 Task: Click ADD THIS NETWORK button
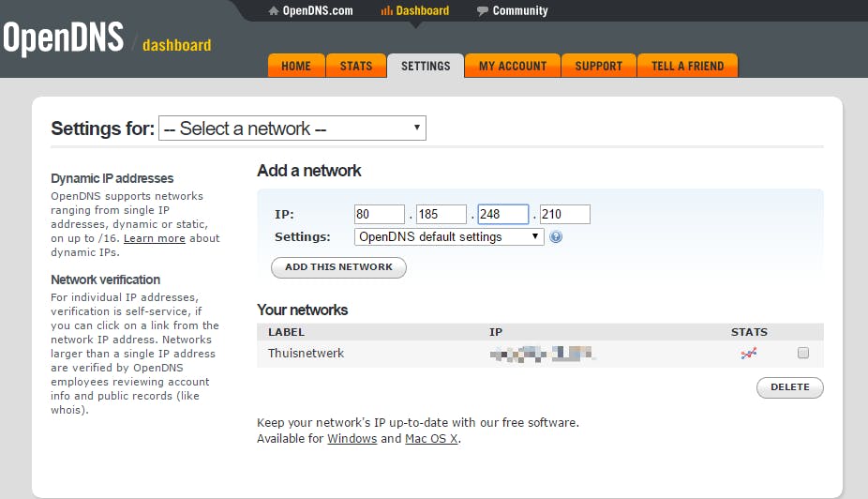[x=338, y=267]
